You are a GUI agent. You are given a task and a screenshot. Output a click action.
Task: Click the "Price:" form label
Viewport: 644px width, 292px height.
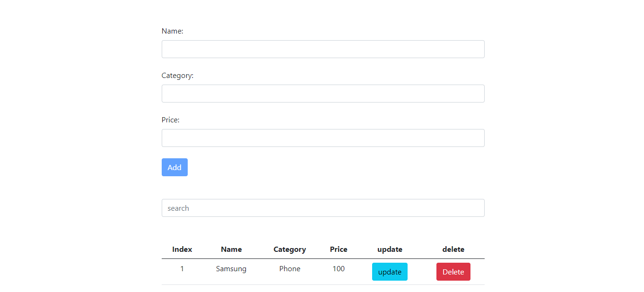pyautogui.click(x=170, y=120)
